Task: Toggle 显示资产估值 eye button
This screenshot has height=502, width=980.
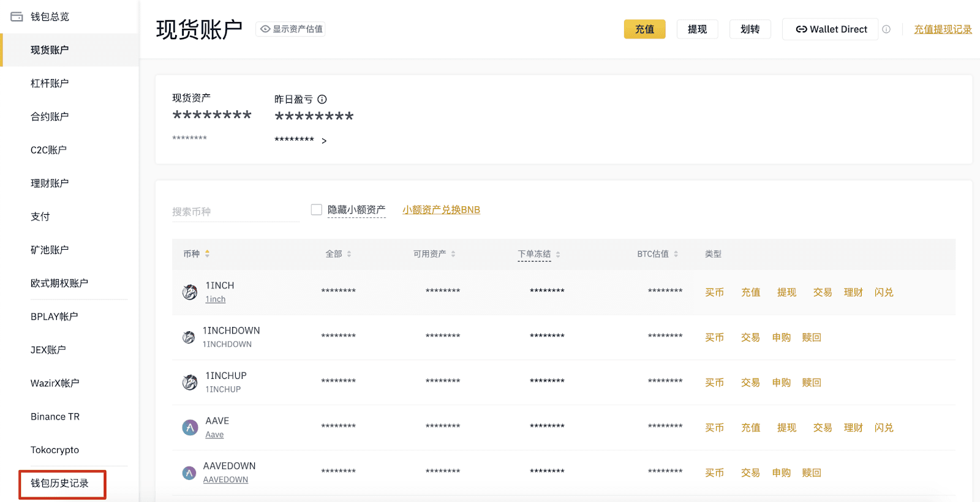Action: tap(291, 29)
